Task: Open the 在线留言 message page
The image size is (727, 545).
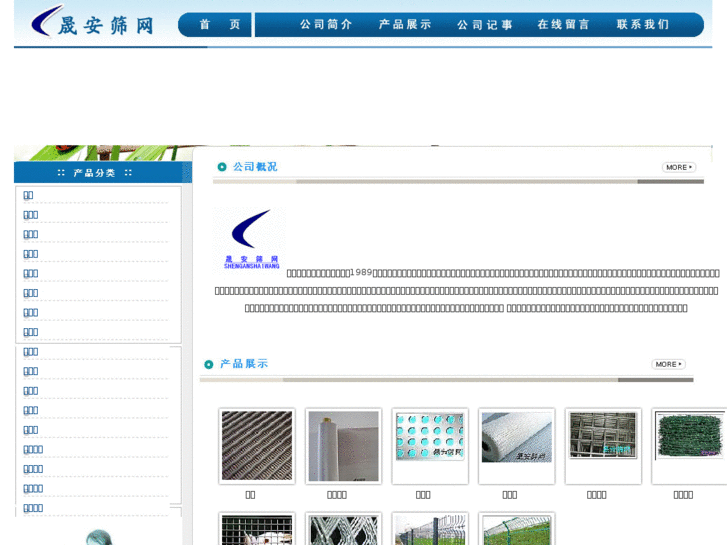Action: [x=563, y=25]
